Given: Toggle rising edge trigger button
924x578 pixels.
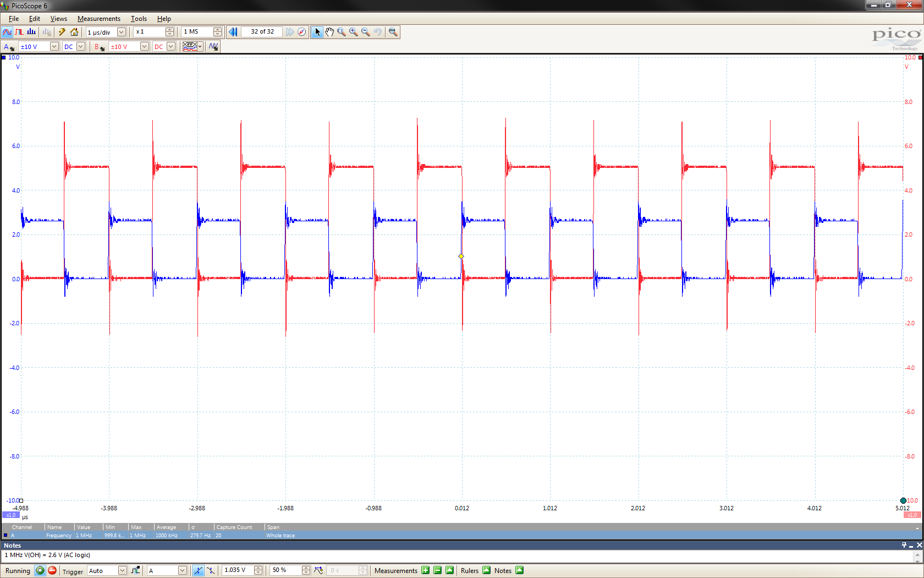Looking at the screenshot, I should coord(198,570).
